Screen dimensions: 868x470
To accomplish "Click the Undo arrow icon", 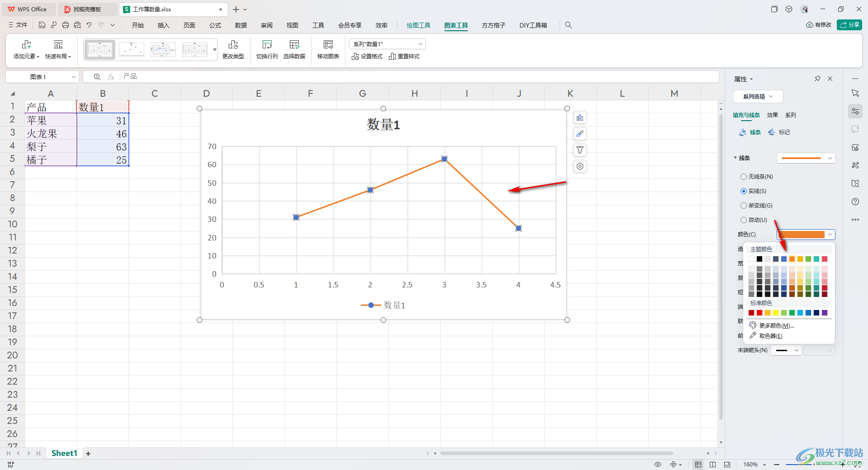I will click(x=89, y=25).
